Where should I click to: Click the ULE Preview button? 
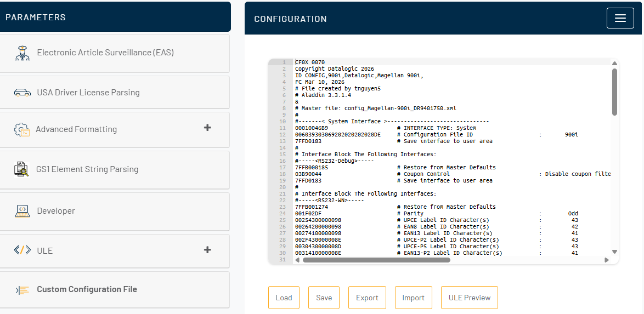click(469, 298)
